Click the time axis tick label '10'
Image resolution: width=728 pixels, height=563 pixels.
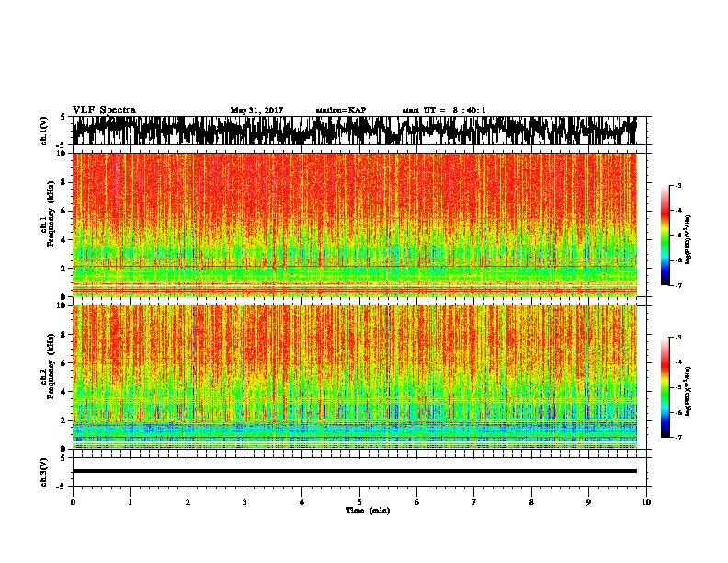646,502
